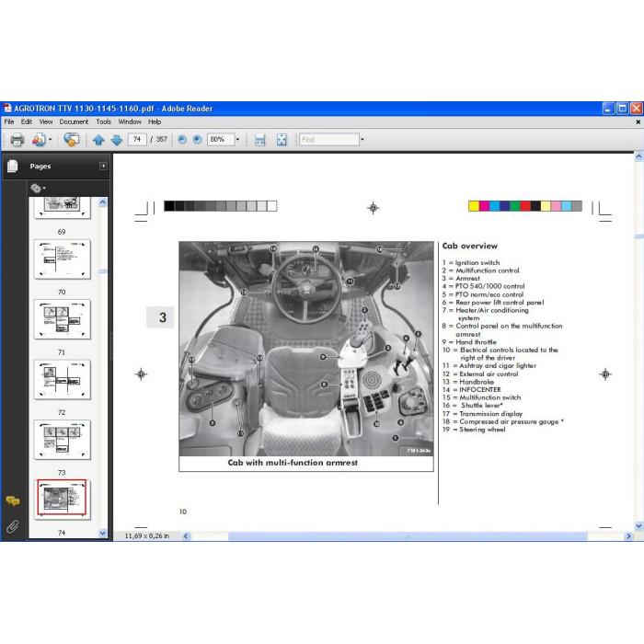Click the 'Cab with multi-function armrest' caption
Image resolution: width=644 pixels, height=644 pixels.
293,463
